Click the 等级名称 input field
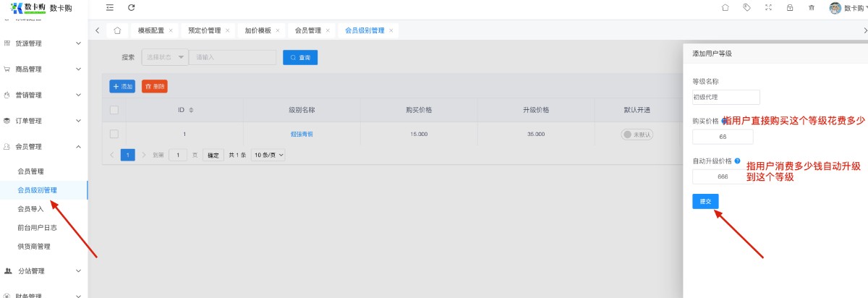868x298 pixels. [726, 97]
